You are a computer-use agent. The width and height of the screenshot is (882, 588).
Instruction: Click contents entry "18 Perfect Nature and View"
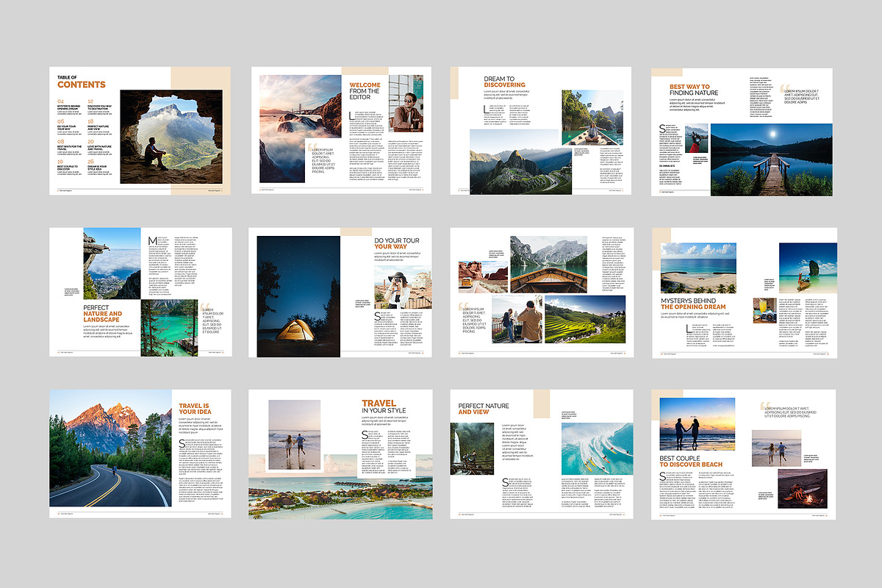tap(101, 129)
